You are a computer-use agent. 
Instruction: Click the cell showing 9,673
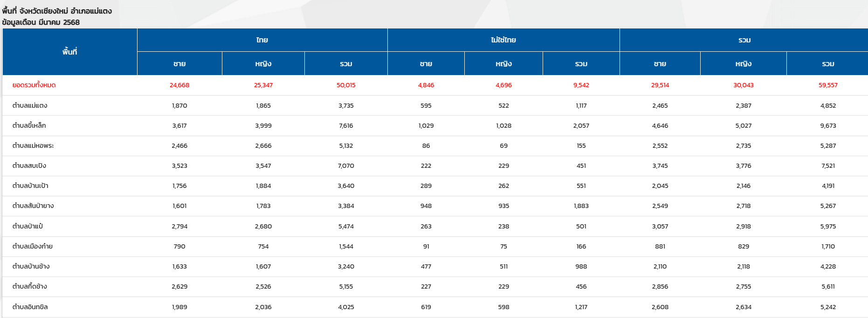(x=828, y=125)
